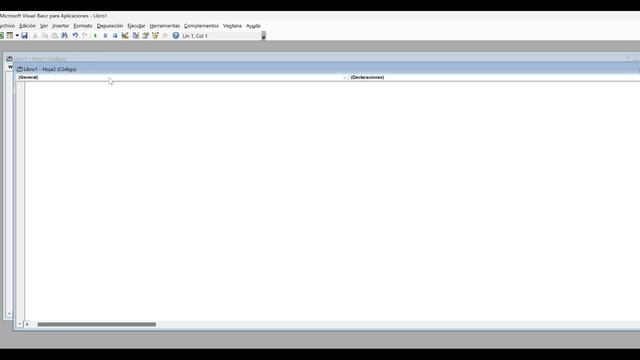Switch to Procedure View button

tap(20, 324)
